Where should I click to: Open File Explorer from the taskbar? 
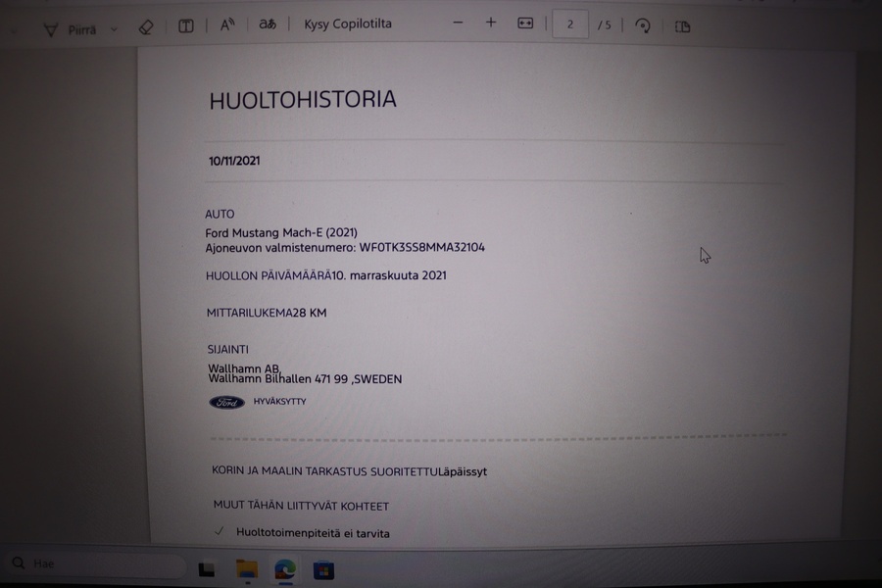point(246,568)
